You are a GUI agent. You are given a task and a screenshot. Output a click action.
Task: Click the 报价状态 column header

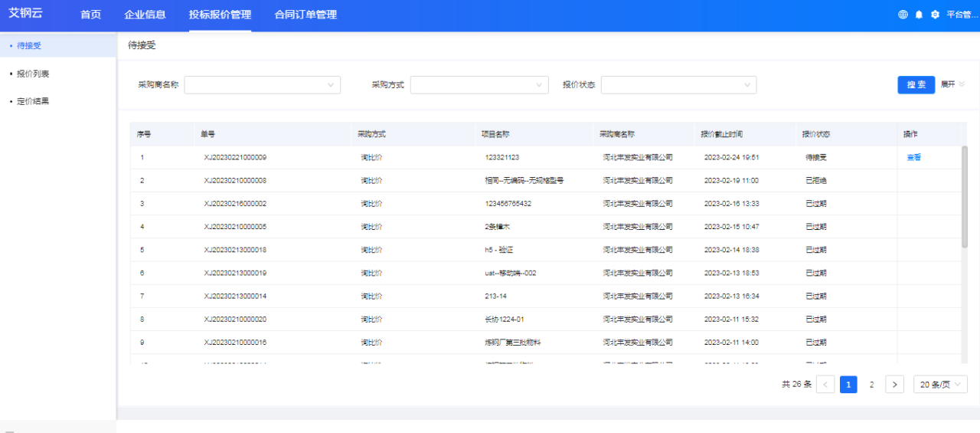coord(815,134)
